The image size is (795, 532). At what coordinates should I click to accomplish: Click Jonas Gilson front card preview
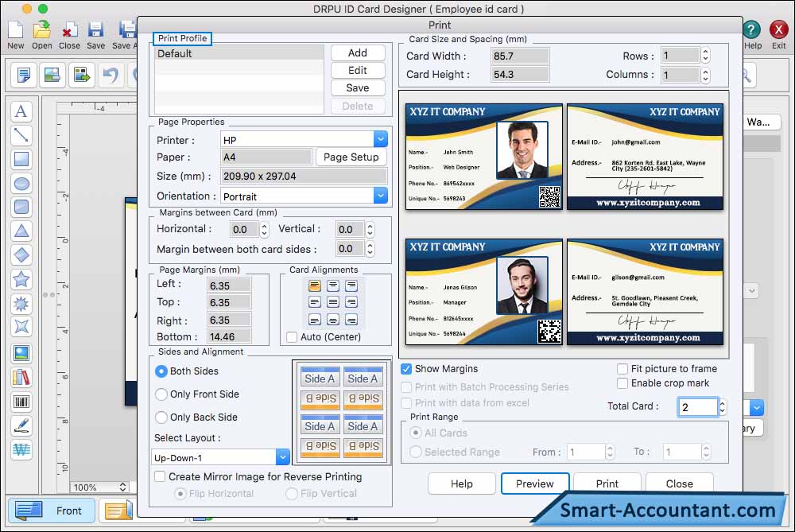pyautogui.click(x=484, y=292)
